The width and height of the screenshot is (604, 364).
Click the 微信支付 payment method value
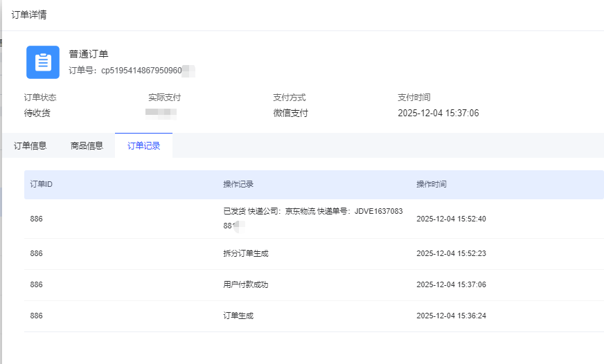point(291,113)
